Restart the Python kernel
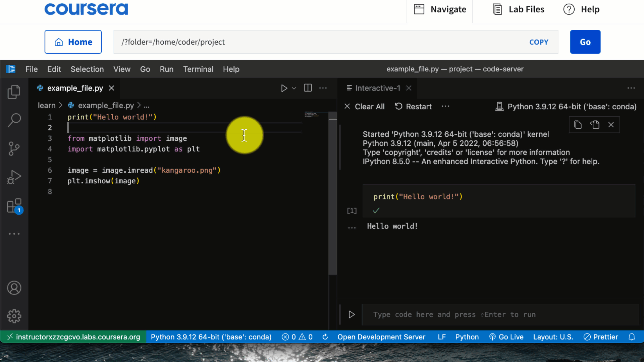 [x=413, y=107]
